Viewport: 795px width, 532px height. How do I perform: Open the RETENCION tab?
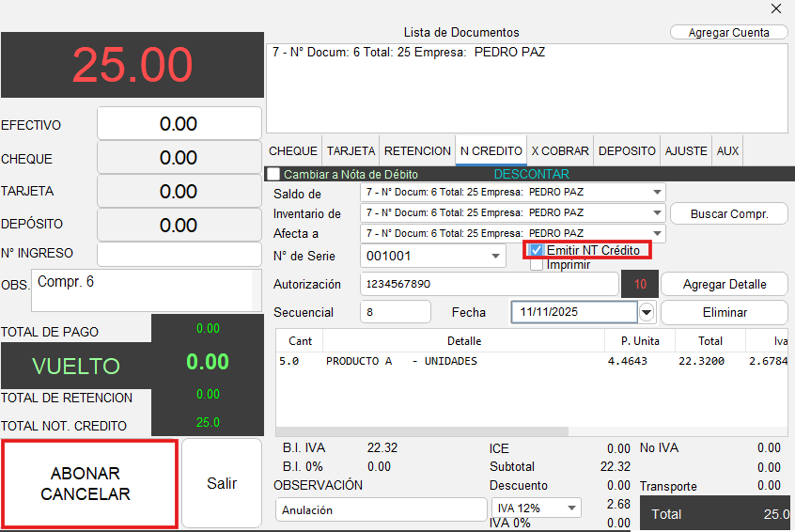[x=417, y=150]
